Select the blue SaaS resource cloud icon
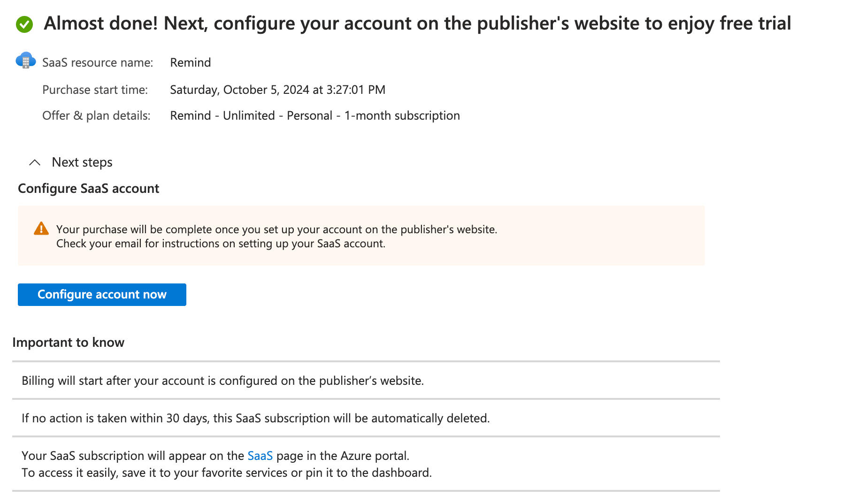Viewport: 858px width, 504px height. (x=26, y=61)
